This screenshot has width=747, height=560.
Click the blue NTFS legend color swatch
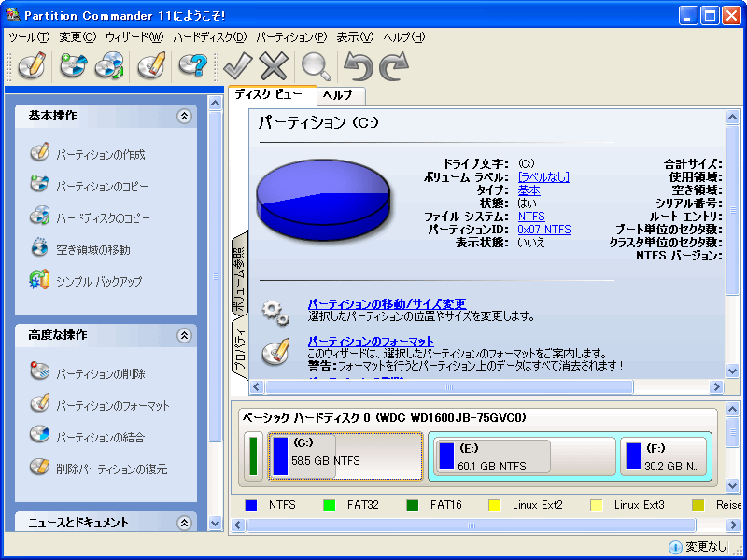250,505
